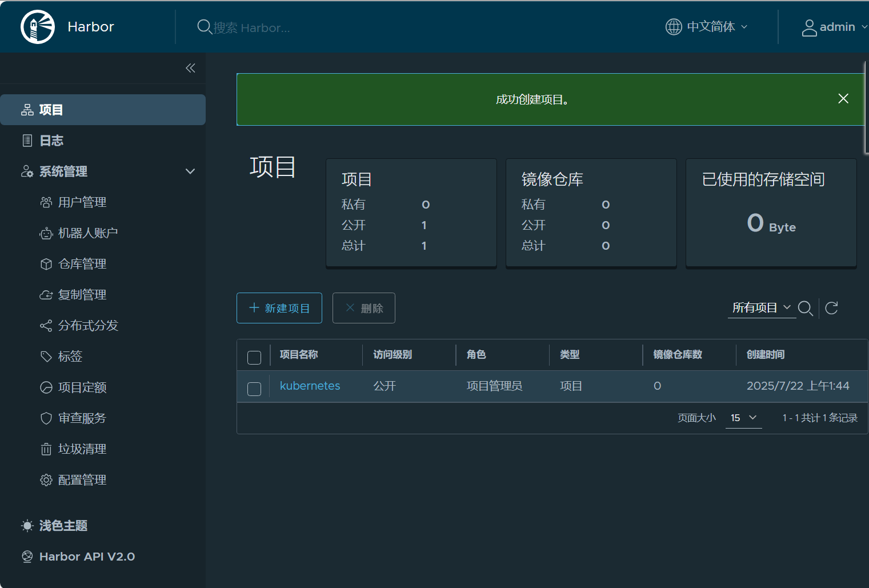Image resolution: width=869 pixels, height=588 pixels.
Task: Open the page size 15 dropdown
Action: (743, 418)
